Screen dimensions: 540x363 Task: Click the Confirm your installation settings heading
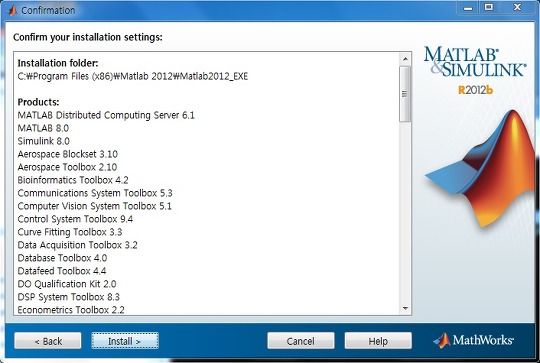88,37
